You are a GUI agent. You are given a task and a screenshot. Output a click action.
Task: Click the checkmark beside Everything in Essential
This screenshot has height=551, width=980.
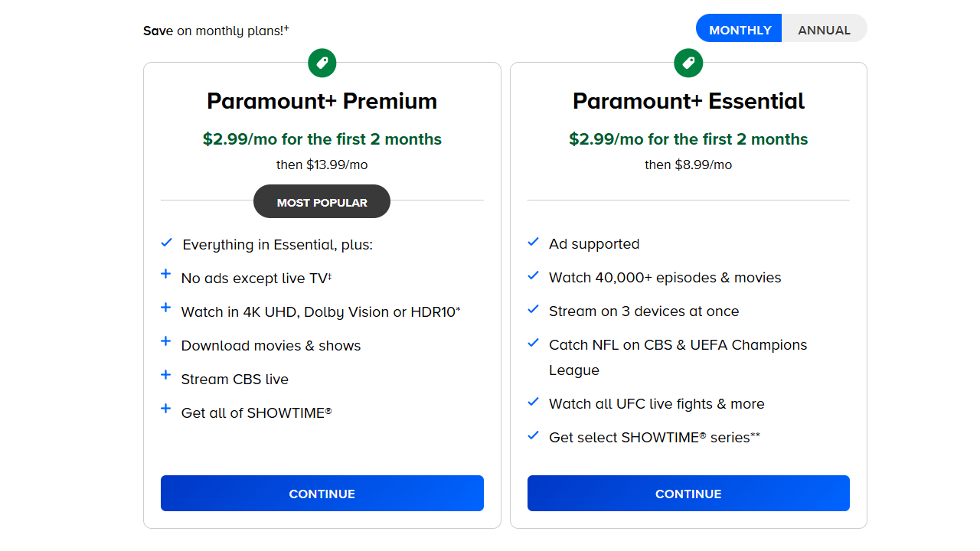click(x=166, y=243)
